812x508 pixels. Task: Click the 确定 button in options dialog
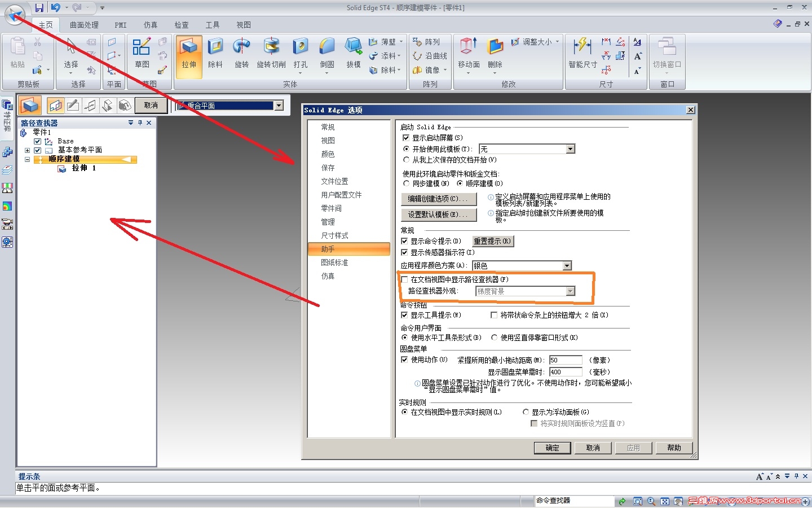tap(553, 448)
